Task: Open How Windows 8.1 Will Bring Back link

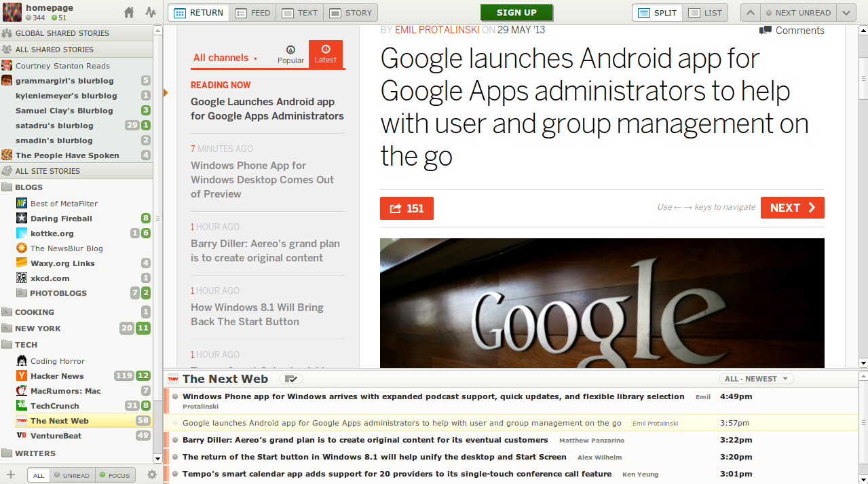Action: click(257, 314)
